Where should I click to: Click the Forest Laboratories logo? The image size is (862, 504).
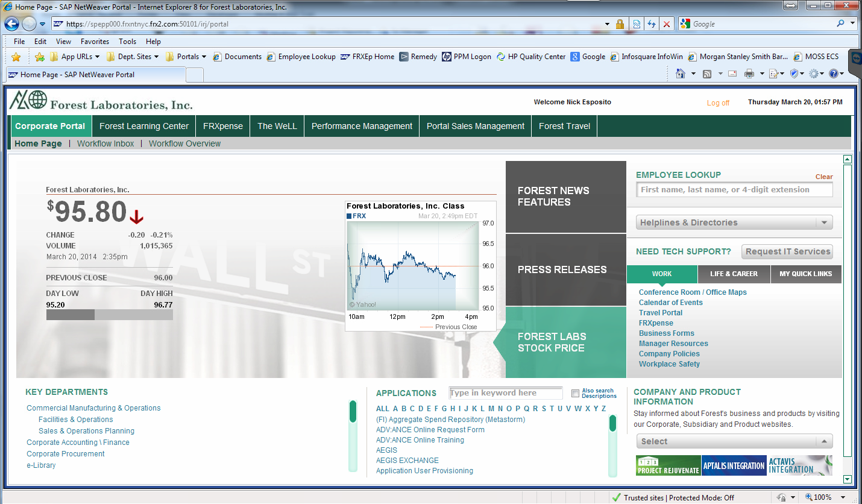coord(101,100)
